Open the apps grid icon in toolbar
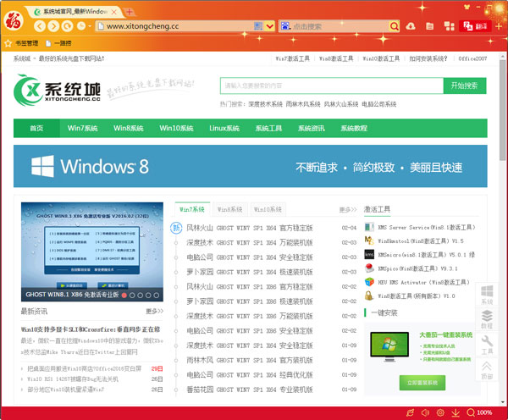 click(x=449, y=26)
